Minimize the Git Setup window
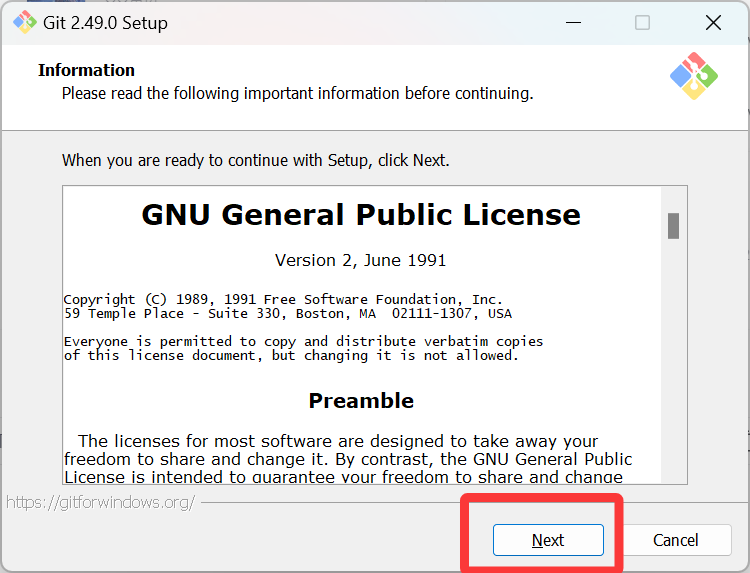The height and width of the screenshot is (573, 750). (x=572, y=22)
